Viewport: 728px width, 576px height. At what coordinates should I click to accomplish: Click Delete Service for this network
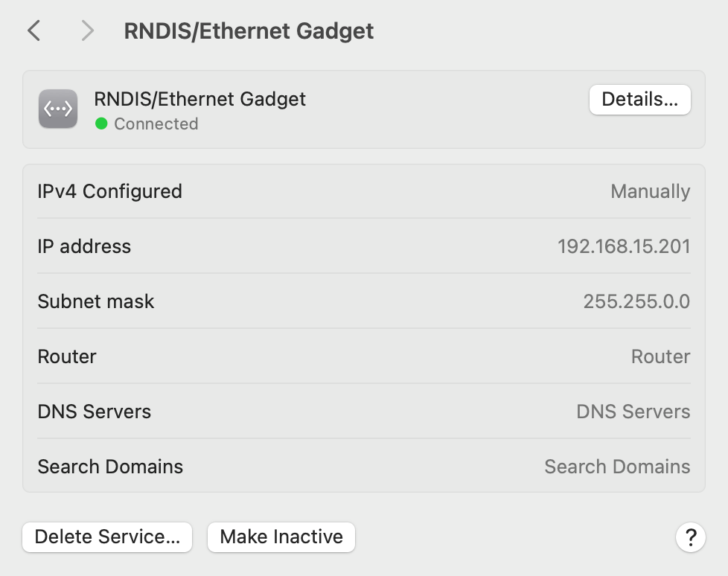pyautogui.click(x=106, y=537)
